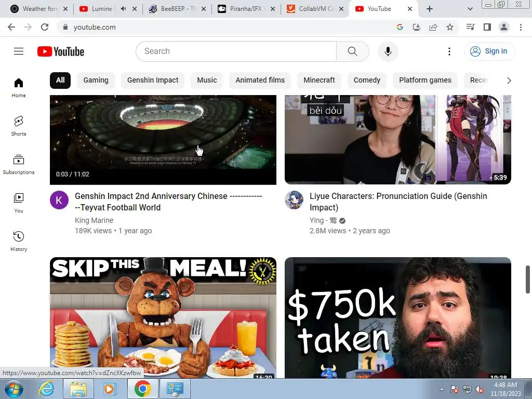Screen dimensions: 532x399
Task: Open Teyvat Football World video thumbnail
Action: click(x=163, y=140)
